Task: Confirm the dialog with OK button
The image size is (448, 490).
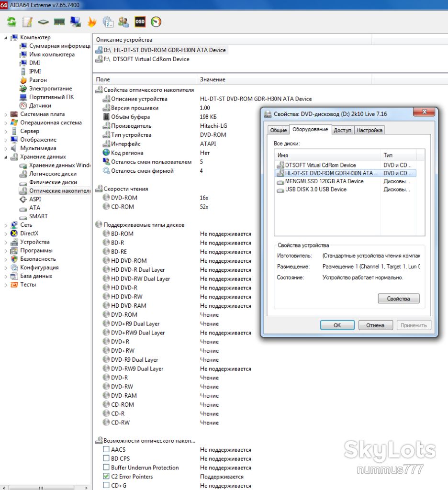Action: pyautogui.click(x=337, y=325)
